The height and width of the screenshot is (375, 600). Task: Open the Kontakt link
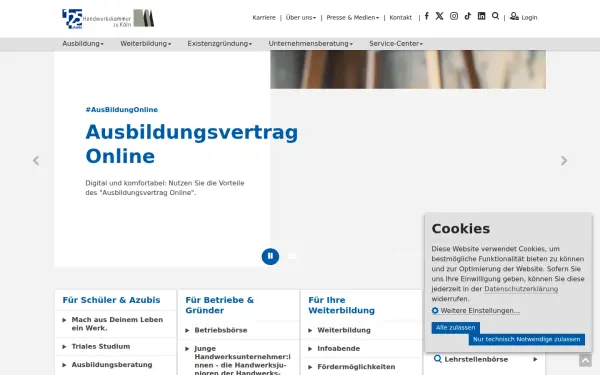click(401, 18)
